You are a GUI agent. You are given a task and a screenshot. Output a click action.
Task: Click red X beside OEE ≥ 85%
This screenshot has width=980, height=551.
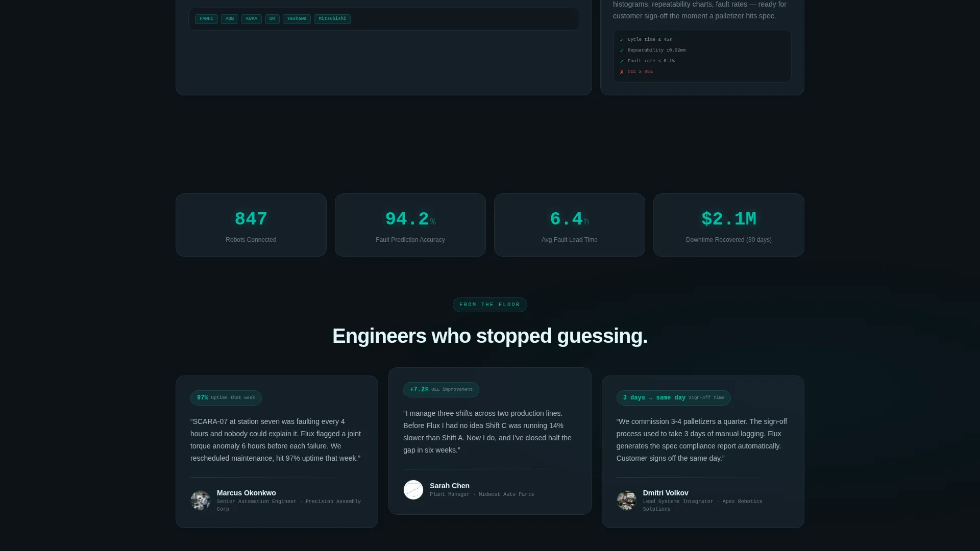pos(622,72)
